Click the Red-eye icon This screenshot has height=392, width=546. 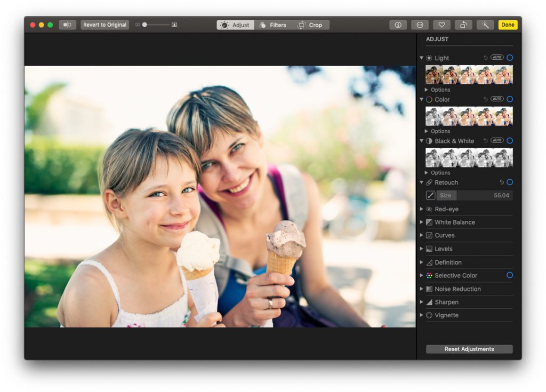tap(429, 209)
